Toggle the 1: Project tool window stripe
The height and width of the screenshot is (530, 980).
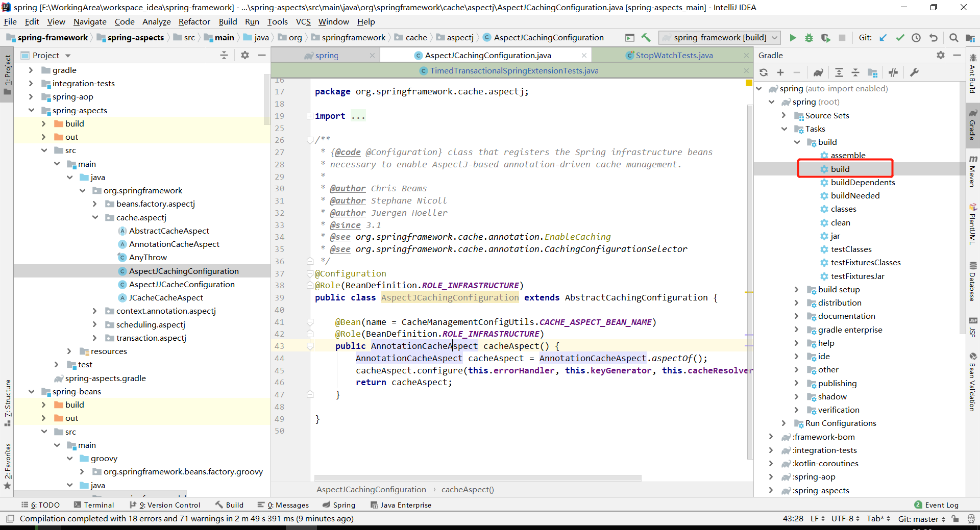click(7, 75)
